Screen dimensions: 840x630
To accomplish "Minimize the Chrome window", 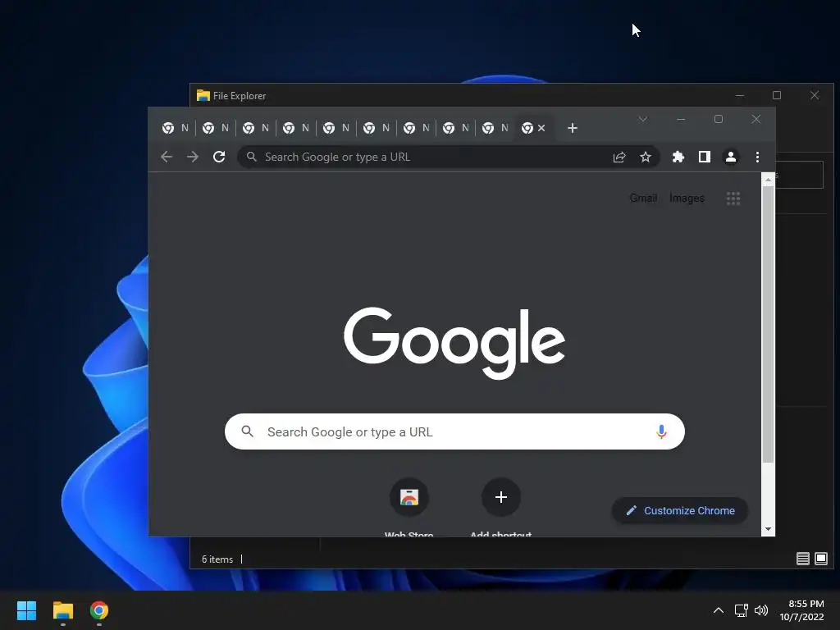I will click(x=681, y=119).
